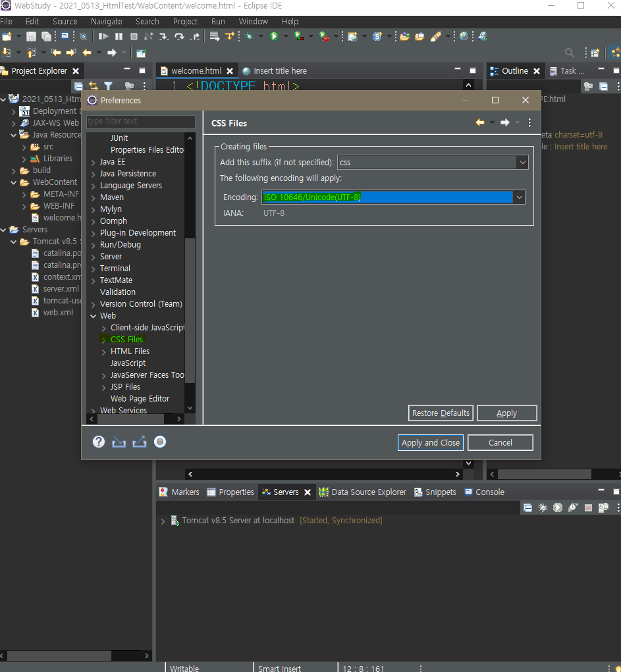Image resolution: width=621 pixels, height=672 pixels.
Task: Click the filter funnel icon in Project Explorer
Action: [x=108, y=86]
